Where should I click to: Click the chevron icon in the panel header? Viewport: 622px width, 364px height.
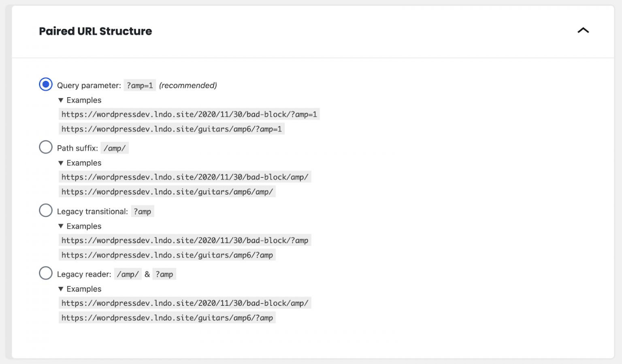click(x=583, y=31)
